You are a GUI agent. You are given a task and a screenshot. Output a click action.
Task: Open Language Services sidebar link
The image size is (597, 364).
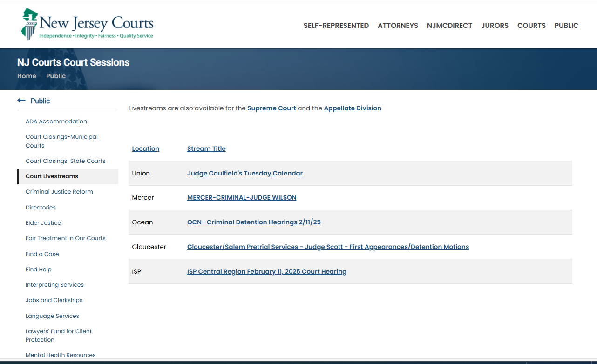[x=52, y=316]
